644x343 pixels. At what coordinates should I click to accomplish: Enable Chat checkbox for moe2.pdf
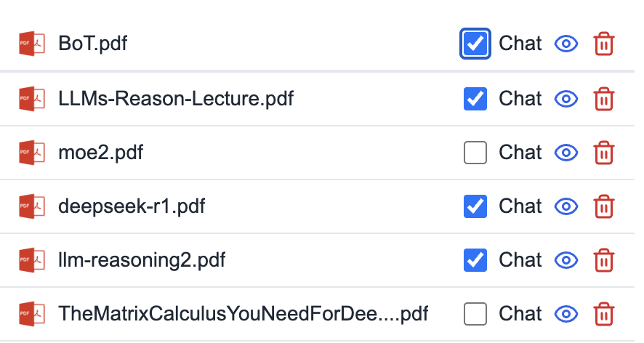click(x=475, y=153)
